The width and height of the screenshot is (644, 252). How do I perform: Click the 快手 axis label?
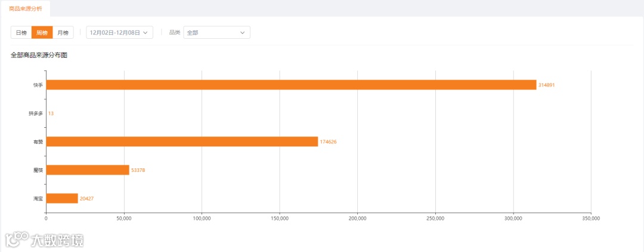pos(38,85)
